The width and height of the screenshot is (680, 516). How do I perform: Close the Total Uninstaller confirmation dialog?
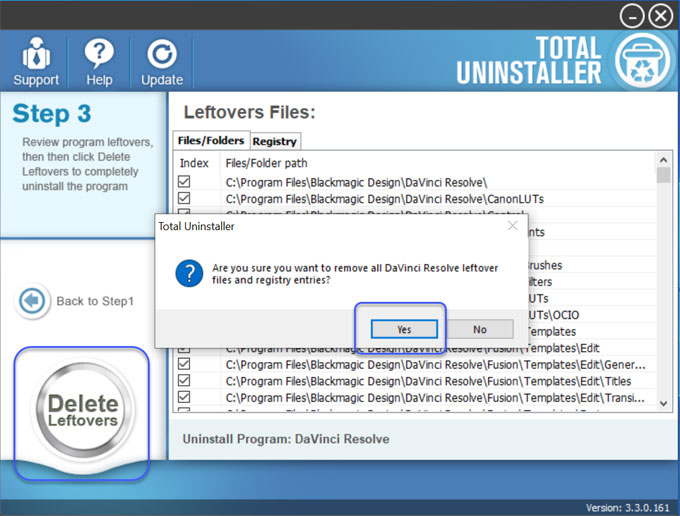coord(513,225)
